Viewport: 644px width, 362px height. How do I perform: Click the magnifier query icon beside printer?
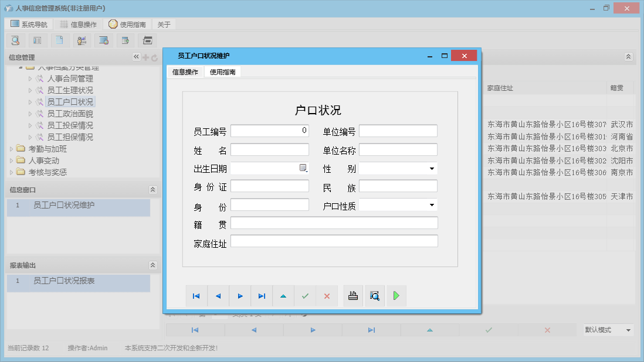(x=375, y=296)
